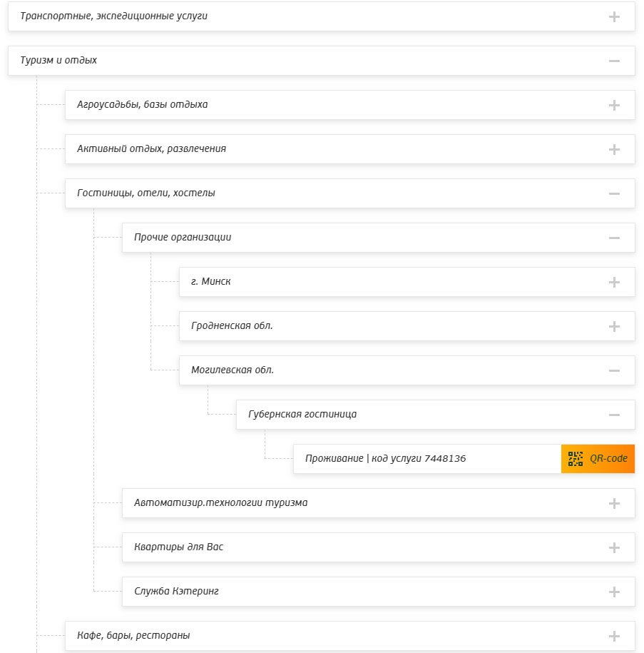Expand Кафе, бары, рестораны plus icon

(x=614, y=636)
